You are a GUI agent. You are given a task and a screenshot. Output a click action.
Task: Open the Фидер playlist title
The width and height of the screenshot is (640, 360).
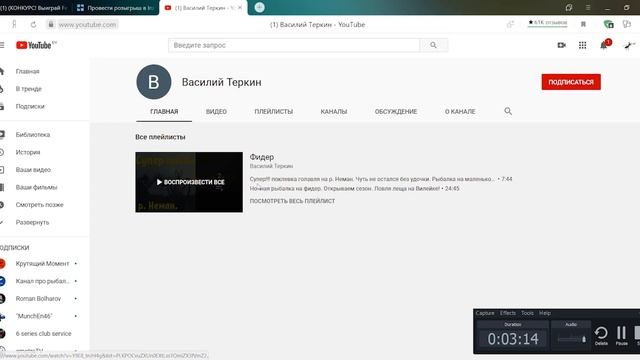pyautogui.click(x=262, y=157)
